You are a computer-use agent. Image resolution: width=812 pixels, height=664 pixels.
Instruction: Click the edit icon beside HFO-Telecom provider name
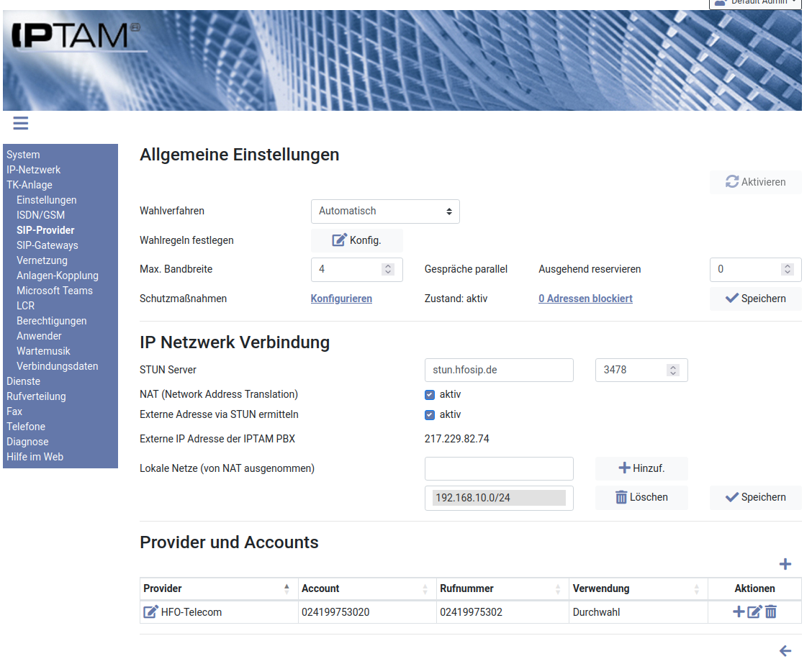coord(150,612)
